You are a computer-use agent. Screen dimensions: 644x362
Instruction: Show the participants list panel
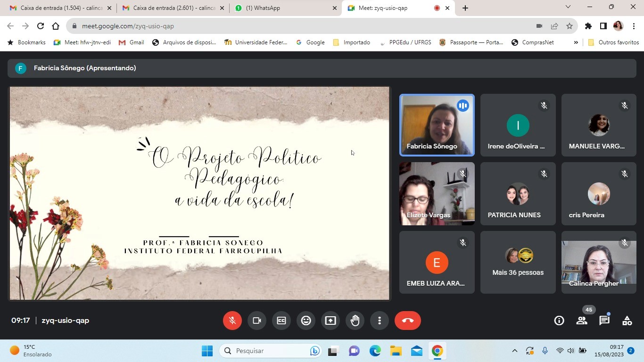coord(582,321)
